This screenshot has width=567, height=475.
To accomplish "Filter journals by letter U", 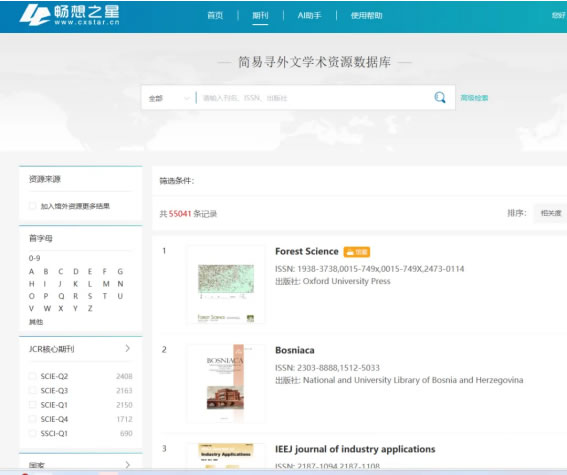I will 120,296.
